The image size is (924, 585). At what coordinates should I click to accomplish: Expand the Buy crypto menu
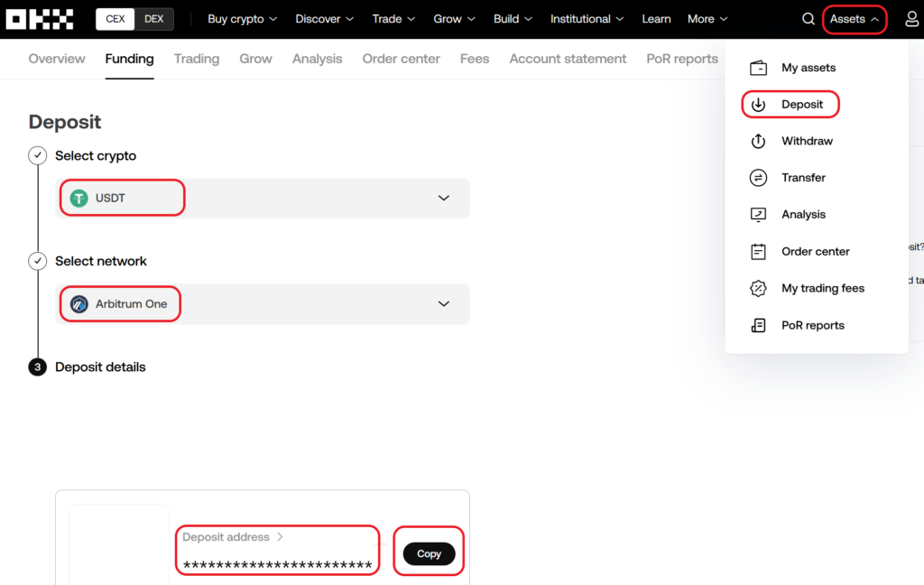242,19
